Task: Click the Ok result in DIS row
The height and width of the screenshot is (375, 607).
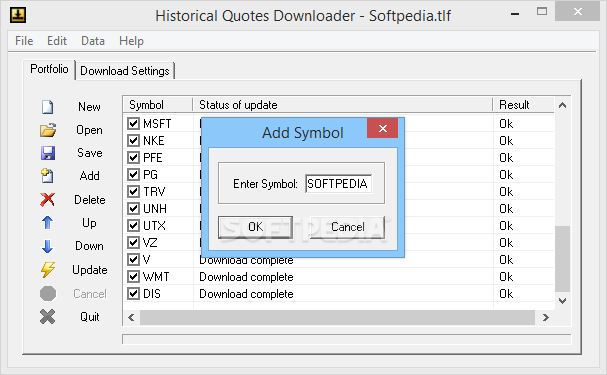Action: [506, 294]
